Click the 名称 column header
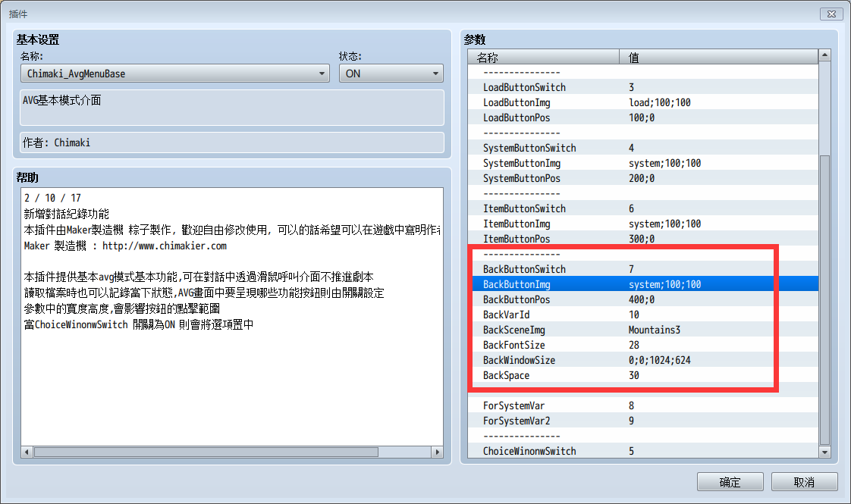Screen dimensions: 851x504 (544, 57)
